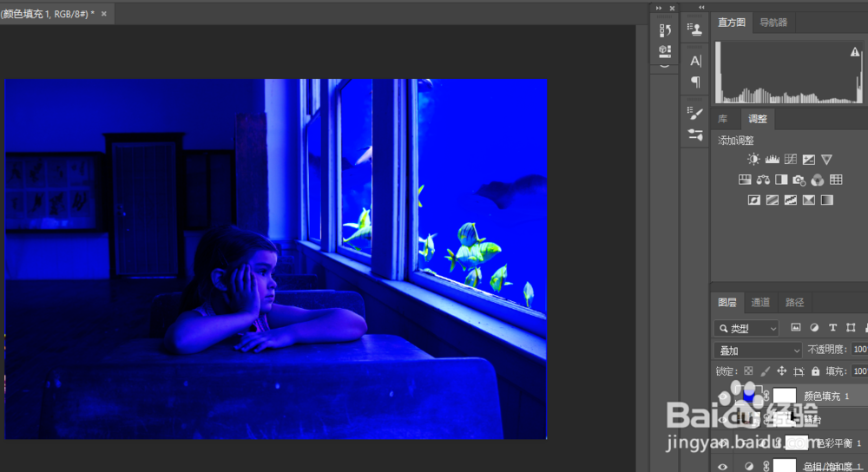Screen dimensions: 868x472
Task: Filter layers by pixel layers
Action: (x=795, y=328)
